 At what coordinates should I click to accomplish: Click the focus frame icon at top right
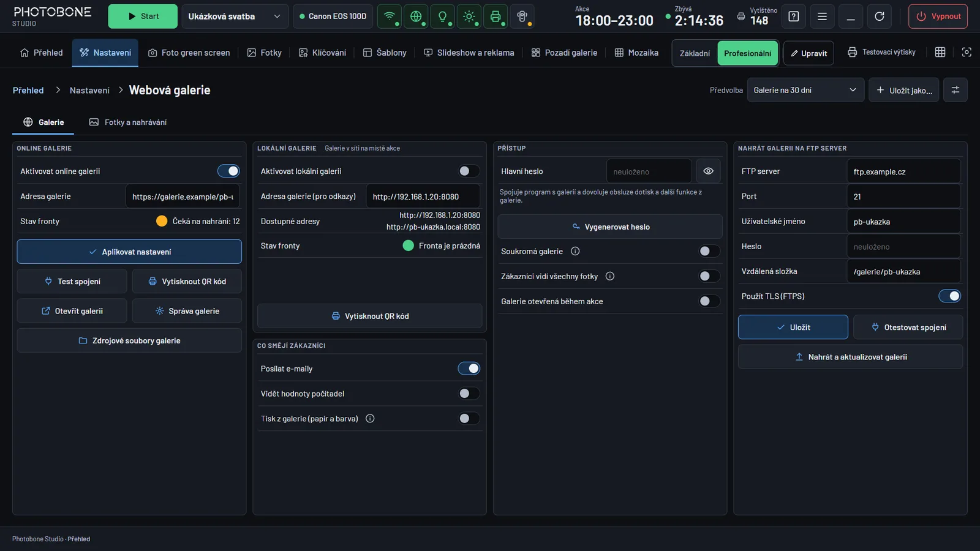[967, 53]
